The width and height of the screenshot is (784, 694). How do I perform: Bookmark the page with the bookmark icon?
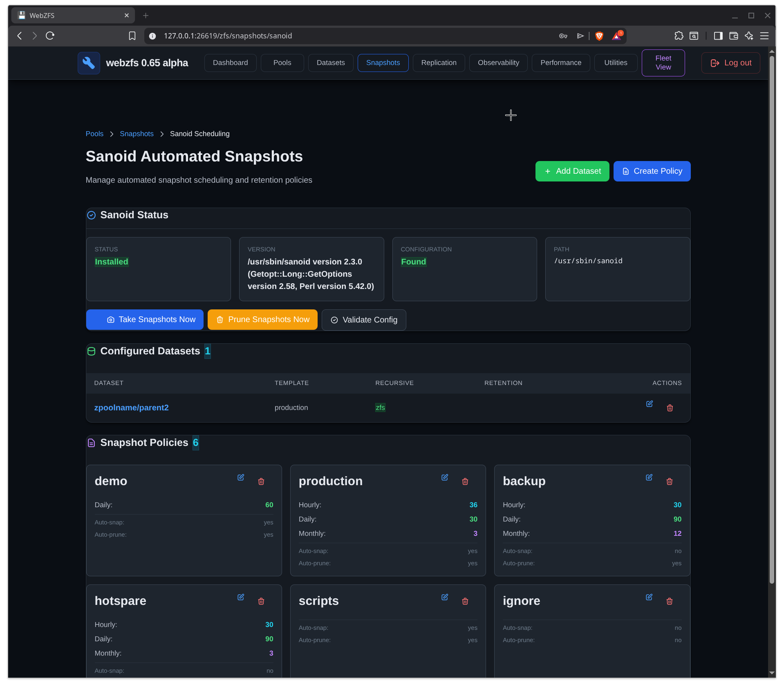click(x=132, y=36)
